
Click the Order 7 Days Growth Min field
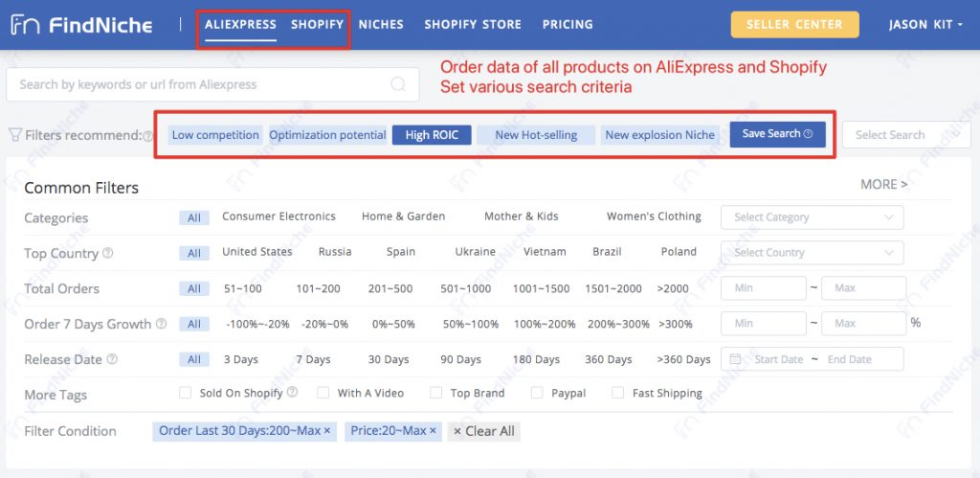(763, 324)
